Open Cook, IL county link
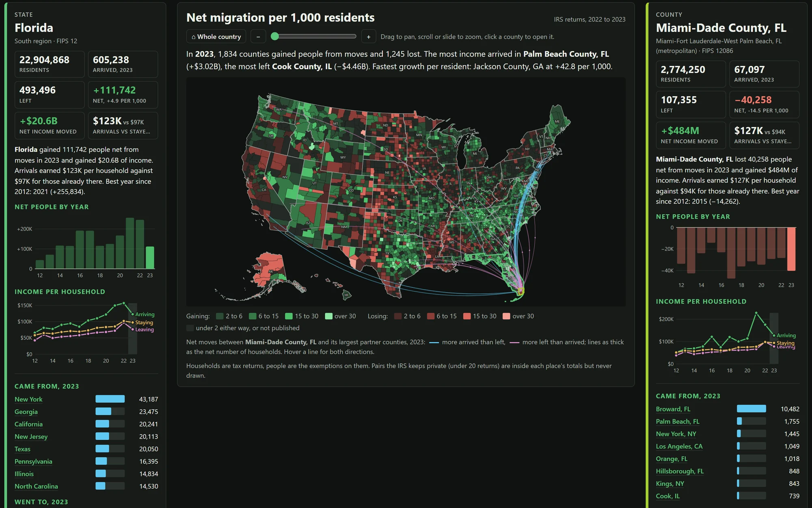Screen dimensions: 812x508 tap(667, 496)
